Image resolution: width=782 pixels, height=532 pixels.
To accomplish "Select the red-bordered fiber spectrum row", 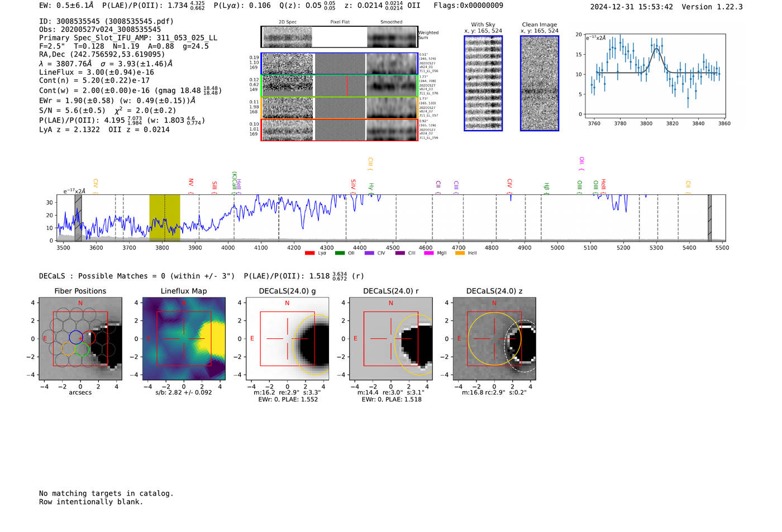I will click(x=339, y=130).
